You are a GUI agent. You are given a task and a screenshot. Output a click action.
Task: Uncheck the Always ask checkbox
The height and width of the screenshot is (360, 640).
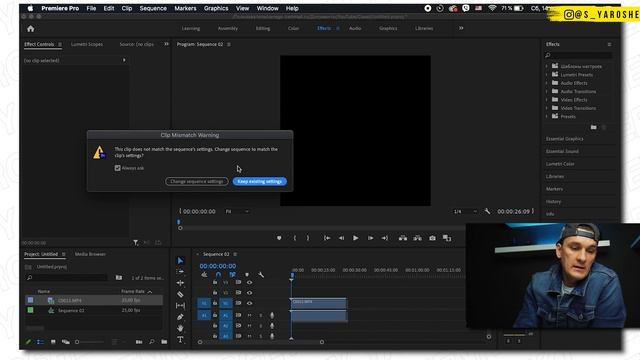coord(118,168)
